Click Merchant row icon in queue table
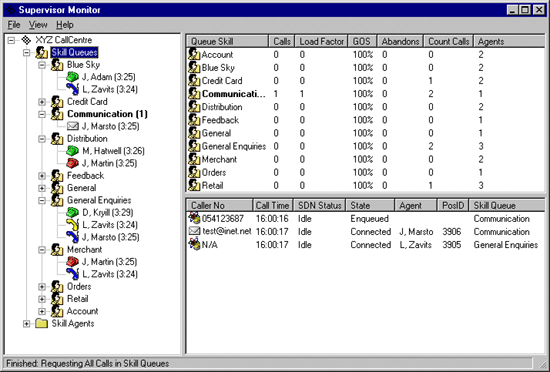Image resolution: width=550 pixels, height=372 pixels. pos(194,159)
